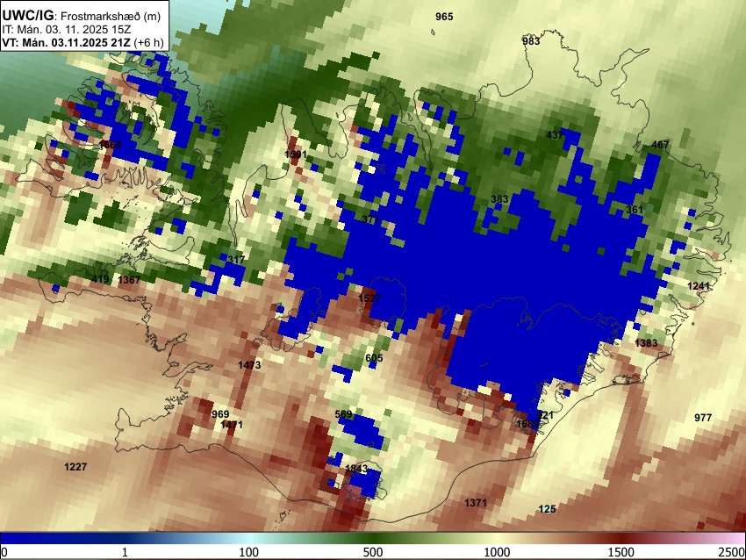Select the east coast value 1241
Image resolution: width=746 pixels, height=560 pixels.
pyautogui.click(x=699, y=286)
